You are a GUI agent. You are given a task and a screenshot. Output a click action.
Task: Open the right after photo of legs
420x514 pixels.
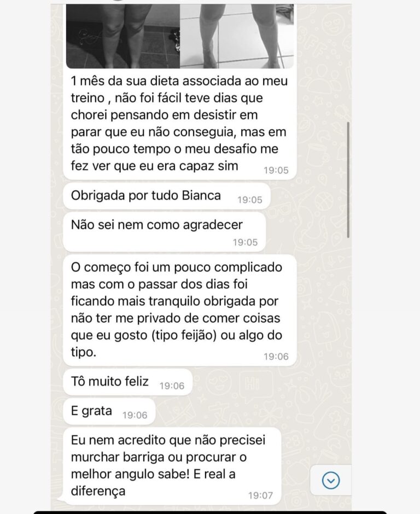[237, 36]
